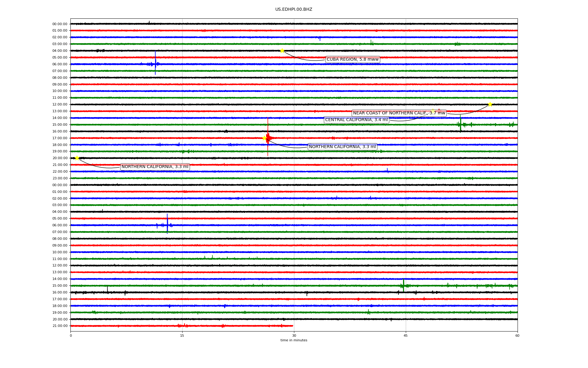Click the end of the partial red bottom trace
This screenshot has height=368, width=588.
point(293,326)
